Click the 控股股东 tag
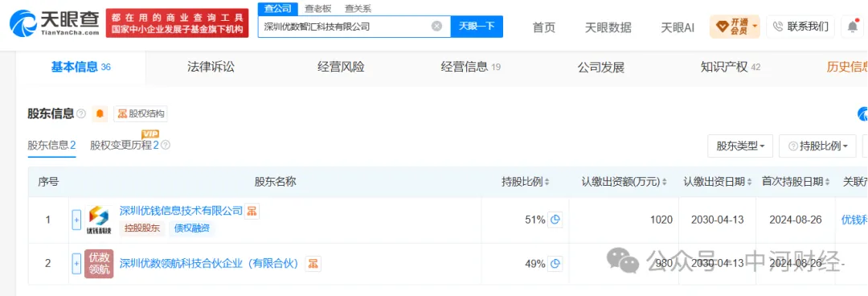This screenshot has width=868, height=296. click(x=141, y=228)
